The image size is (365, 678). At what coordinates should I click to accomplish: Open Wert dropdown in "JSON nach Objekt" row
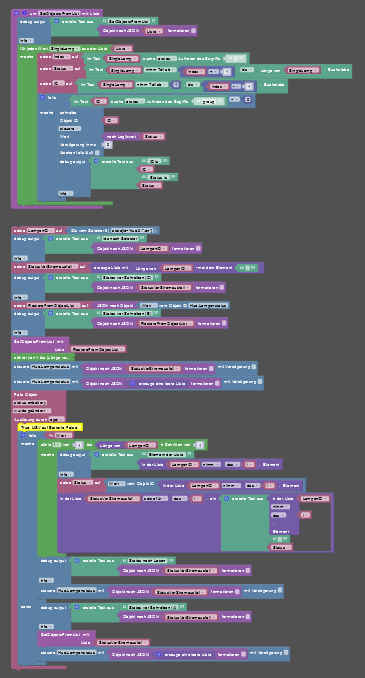148,305
